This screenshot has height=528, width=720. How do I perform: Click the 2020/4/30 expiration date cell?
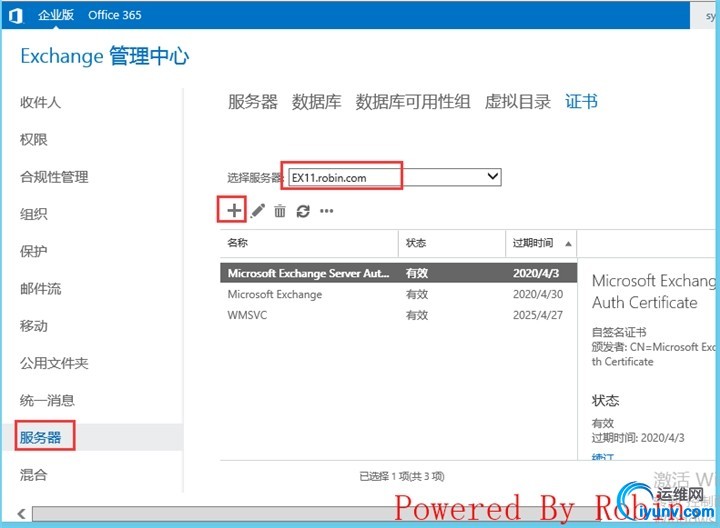pos(538,294)
